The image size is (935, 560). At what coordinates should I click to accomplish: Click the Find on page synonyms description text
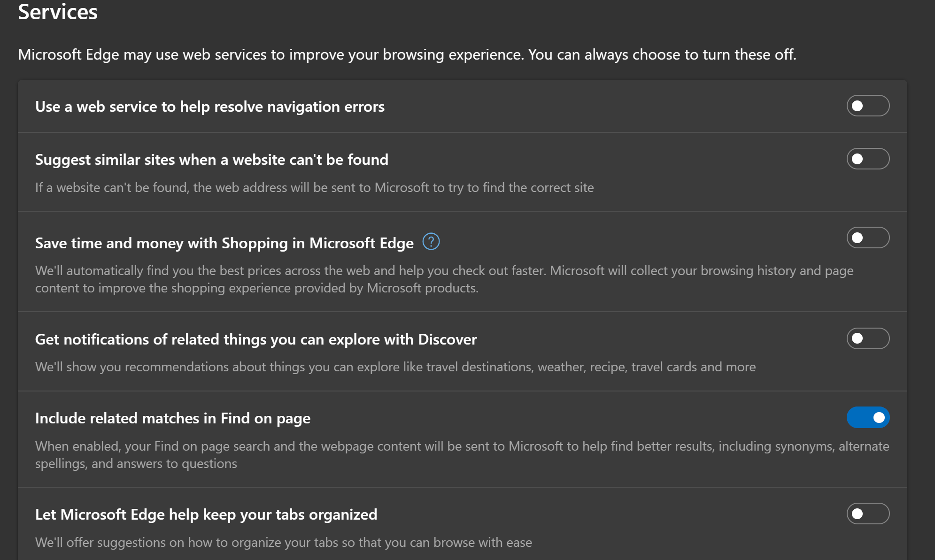pos(462,454)
